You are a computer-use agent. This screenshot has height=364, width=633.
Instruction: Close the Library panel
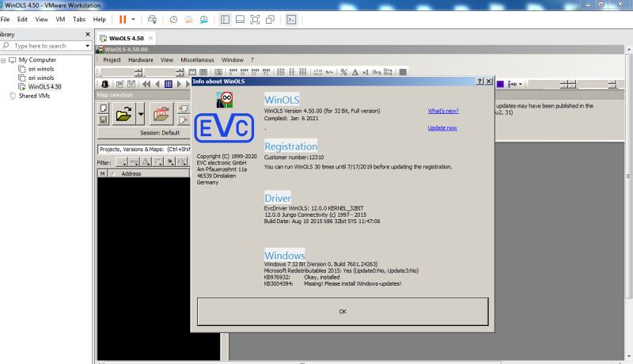pos(88,34)
